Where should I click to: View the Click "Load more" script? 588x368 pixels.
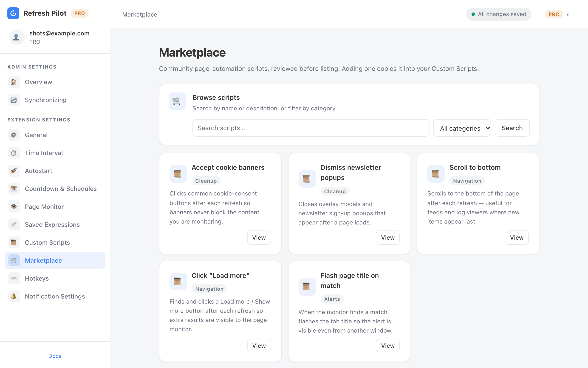click(x=259, y=346)
